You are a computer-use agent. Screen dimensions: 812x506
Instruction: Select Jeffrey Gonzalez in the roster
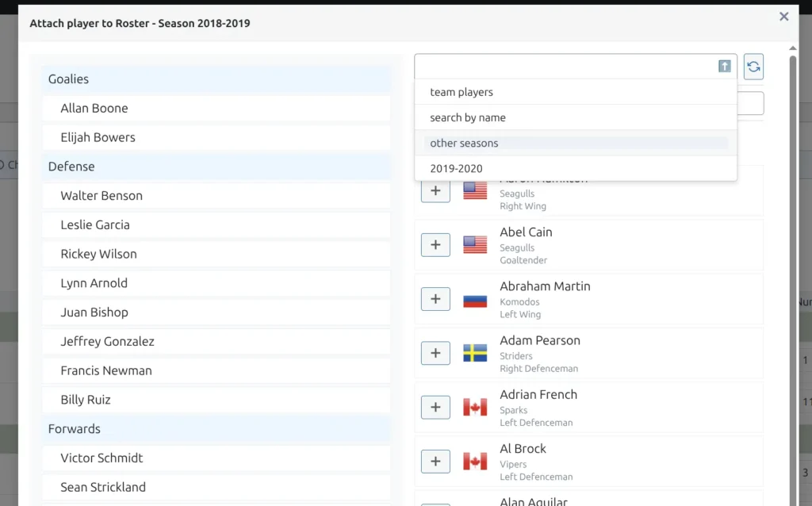216,341
